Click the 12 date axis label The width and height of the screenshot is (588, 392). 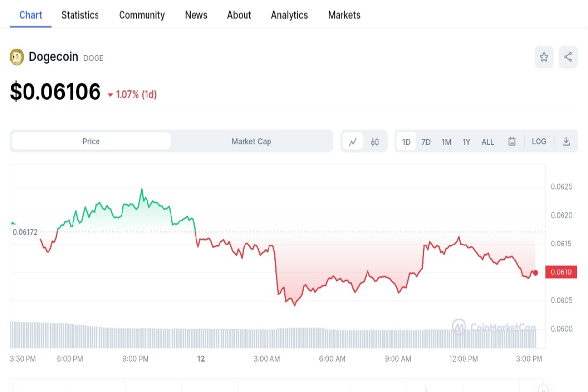(x=201, y=359)
